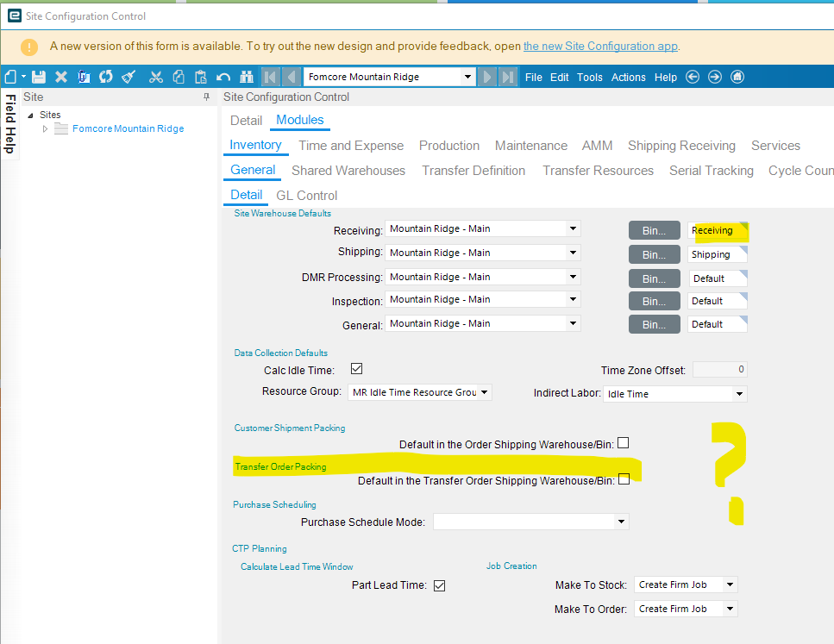Jump to the last record icon
This screenshot has height=644, width=834.
coord(508,77)
